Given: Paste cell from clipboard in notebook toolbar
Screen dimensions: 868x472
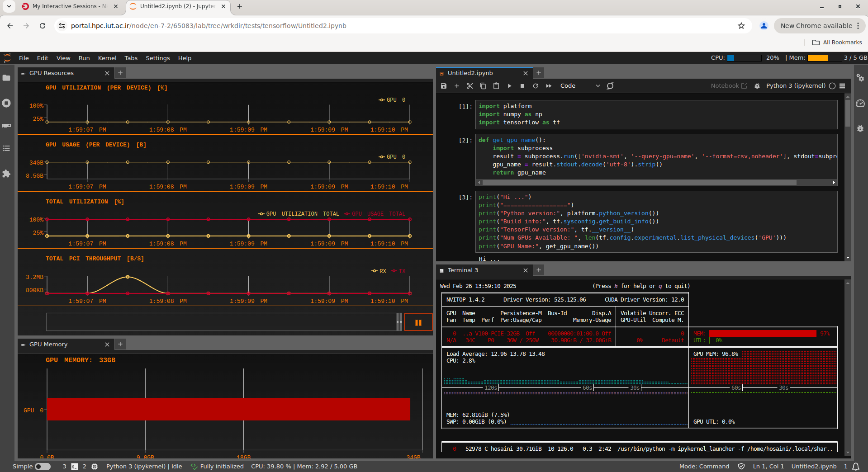Looking at the screenshot, I should (496, 86).
